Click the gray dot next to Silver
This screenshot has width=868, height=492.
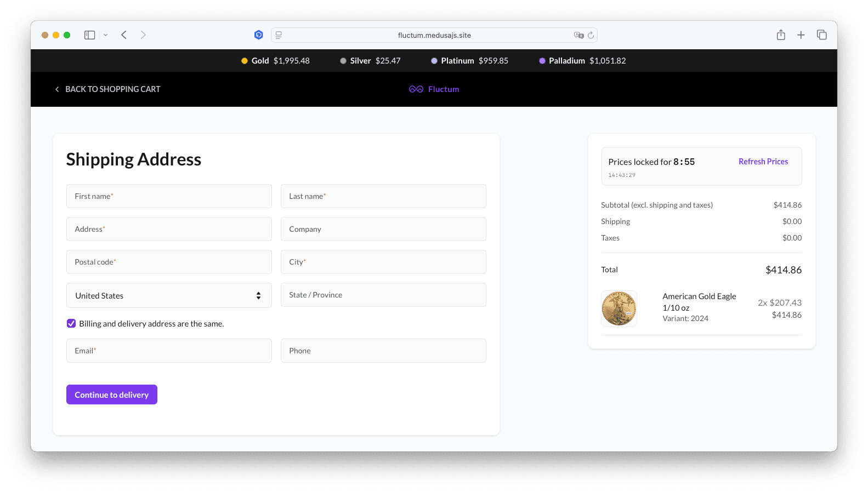point(343,61)
